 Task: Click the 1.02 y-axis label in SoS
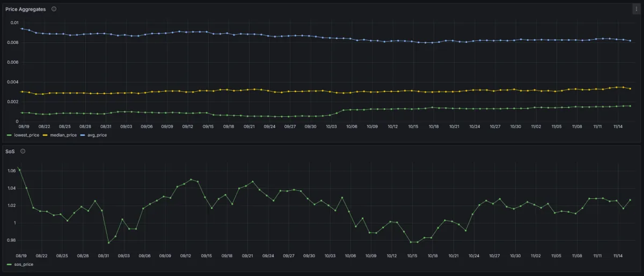pyautogui.click(x=12, y=205)
